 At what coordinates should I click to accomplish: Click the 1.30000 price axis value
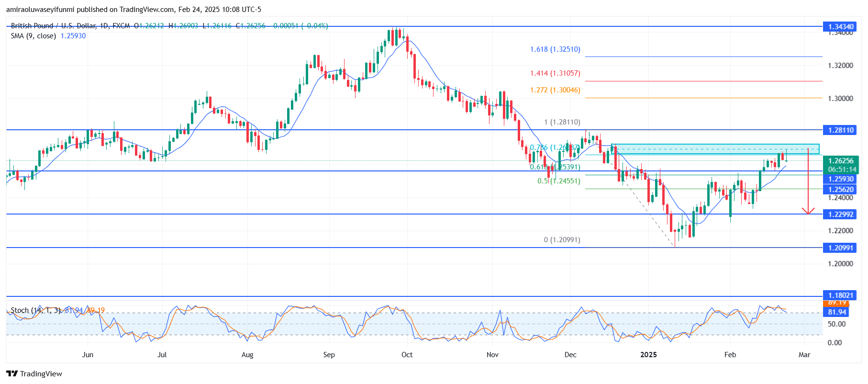click(x=840, y=99)
